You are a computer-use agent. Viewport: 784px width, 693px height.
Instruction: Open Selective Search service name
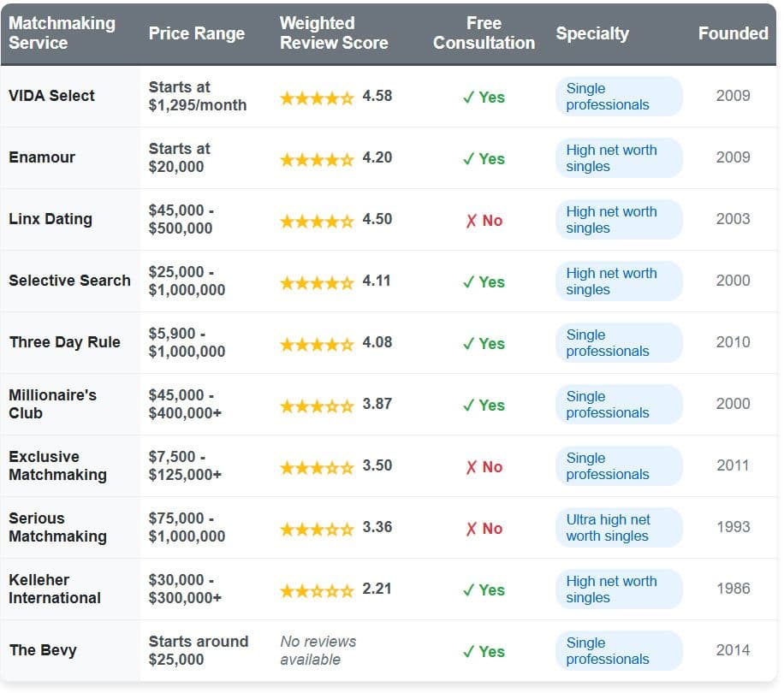(69, 281)
